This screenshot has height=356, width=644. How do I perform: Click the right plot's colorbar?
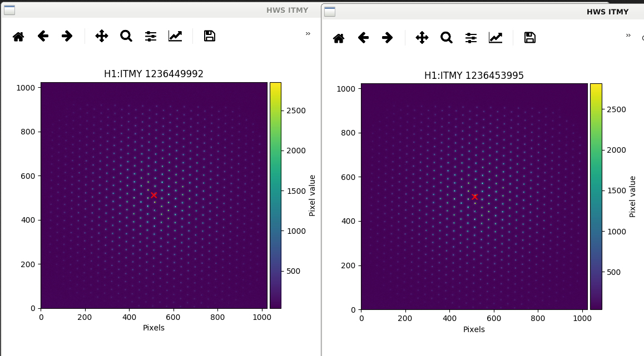tap(596, 197)
